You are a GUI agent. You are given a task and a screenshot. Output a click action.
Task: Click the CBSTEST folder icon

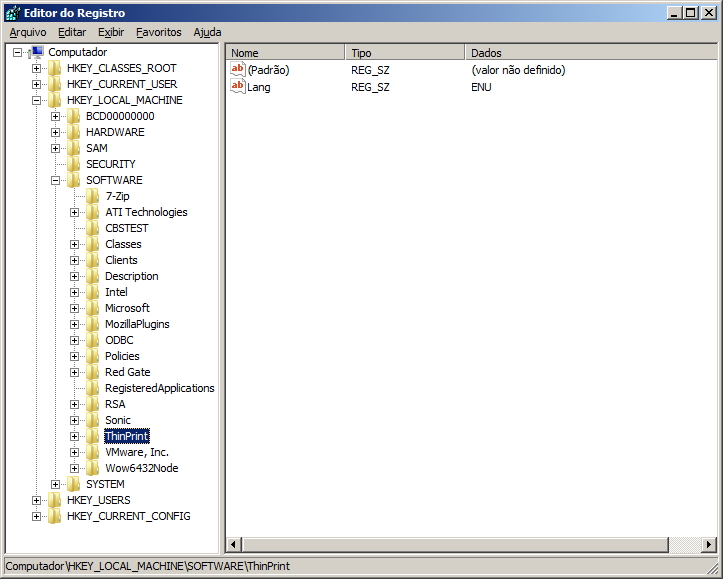[92, 228]
